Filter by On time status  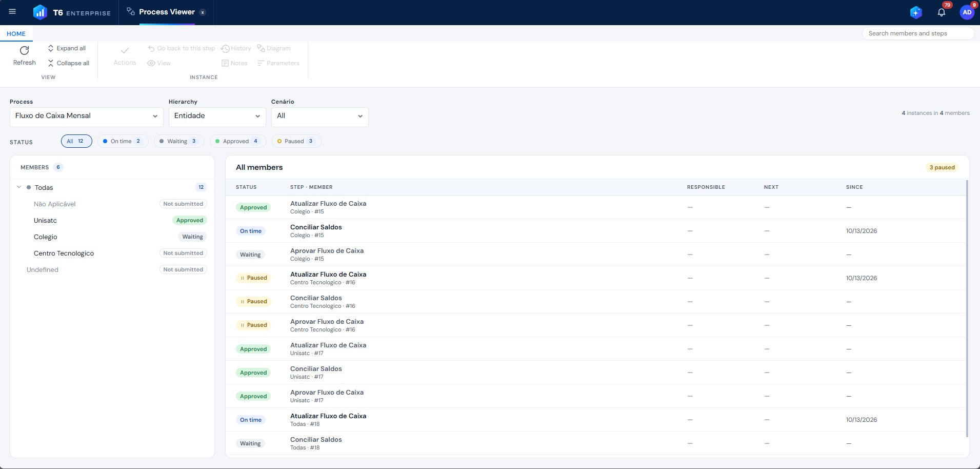pos(123,141)
